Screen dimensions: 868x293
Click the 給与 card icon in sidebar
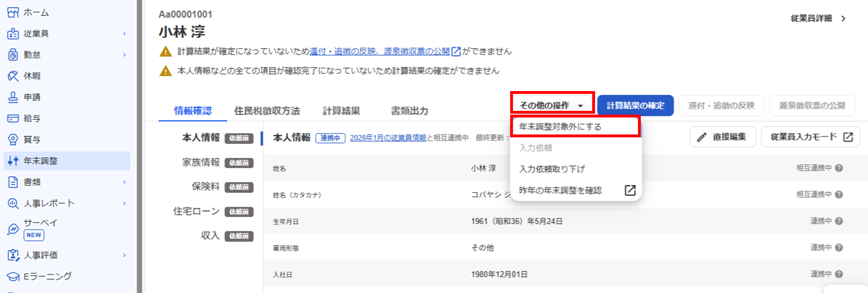[13, 118]
